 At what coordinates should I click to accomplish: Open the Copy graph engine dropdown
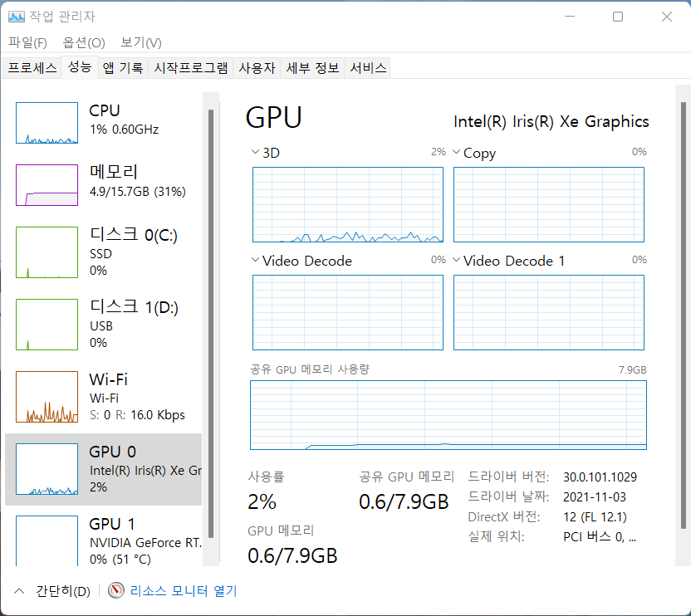click(456, 153)
